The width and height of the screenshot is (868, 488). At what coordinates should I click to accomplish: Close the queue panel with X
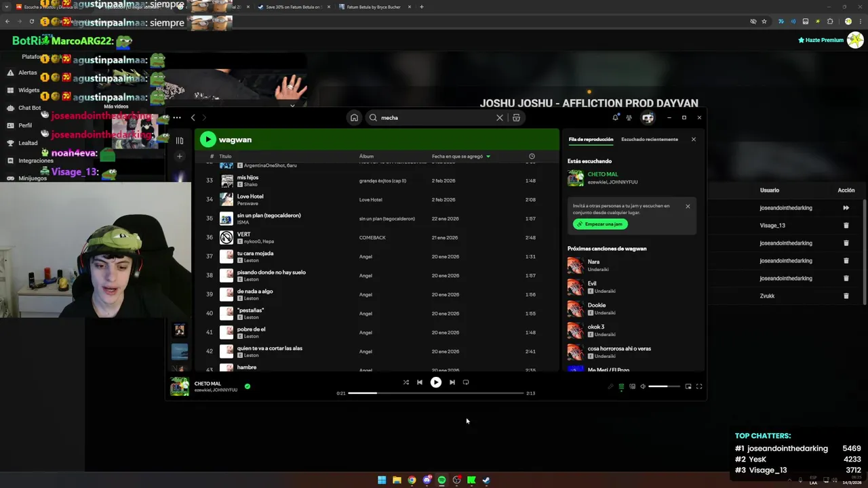point(694,140)
